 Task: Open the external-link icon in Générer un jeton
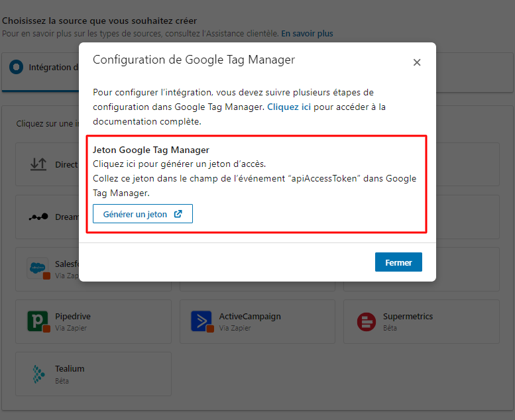178,214
